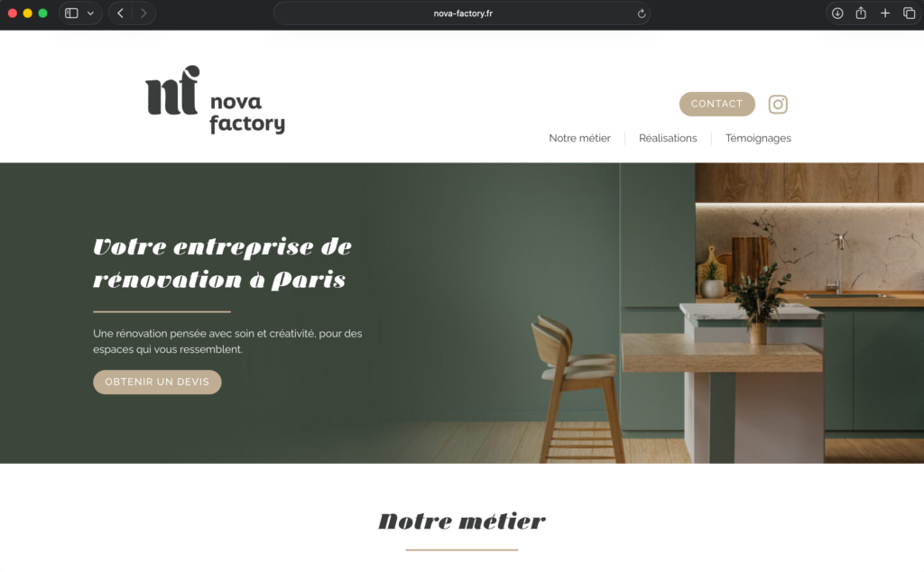The height and width of the screenshot is (572, 924).
Task: Click the share icon in toolbar
Action: [861, 13]
